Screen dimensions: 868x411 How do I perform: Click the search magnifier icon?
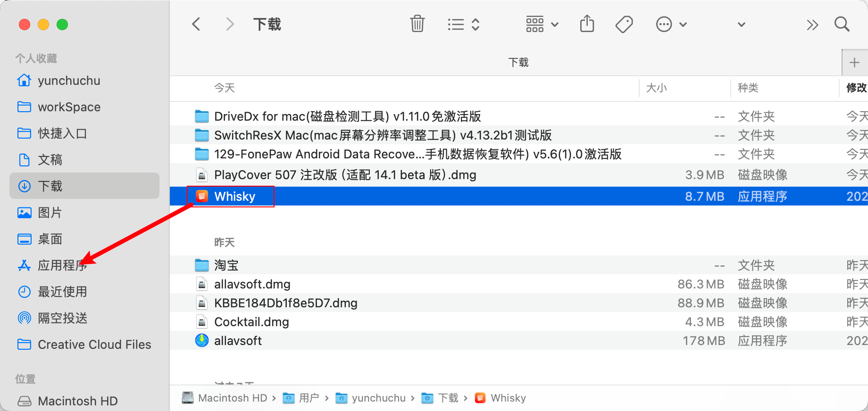tap(842, 24)
